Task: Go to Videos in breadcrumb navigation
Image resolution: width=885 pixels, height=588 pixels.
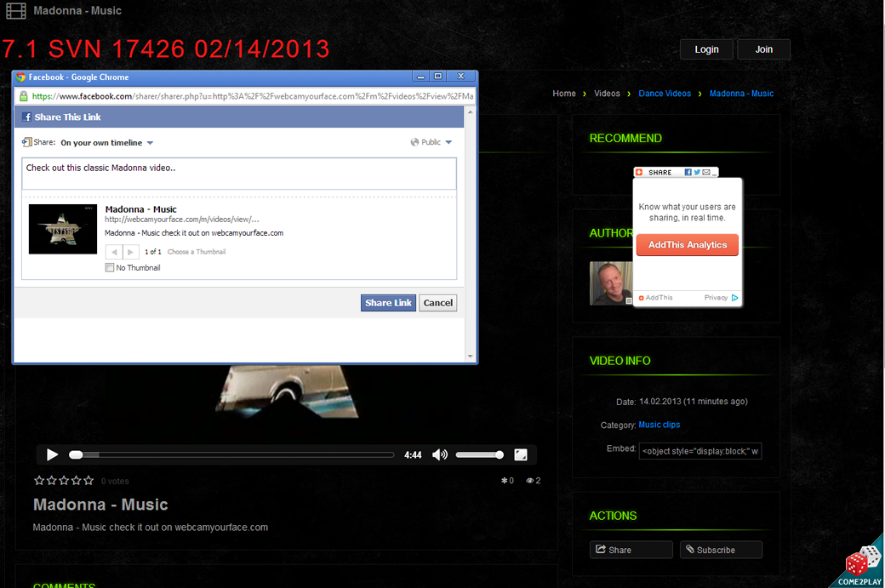Action: 607,94
